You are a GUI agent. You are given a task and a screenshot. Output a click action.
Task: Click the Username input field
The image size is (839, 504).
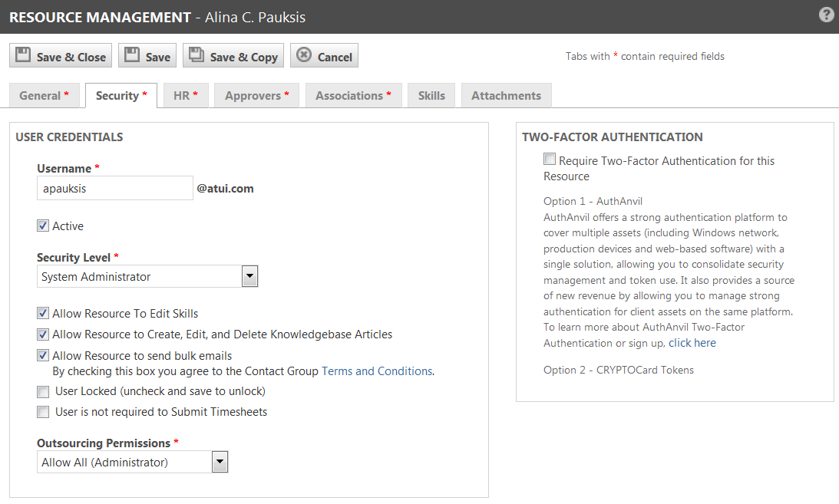pyautogui.click(x=115, y=188)
